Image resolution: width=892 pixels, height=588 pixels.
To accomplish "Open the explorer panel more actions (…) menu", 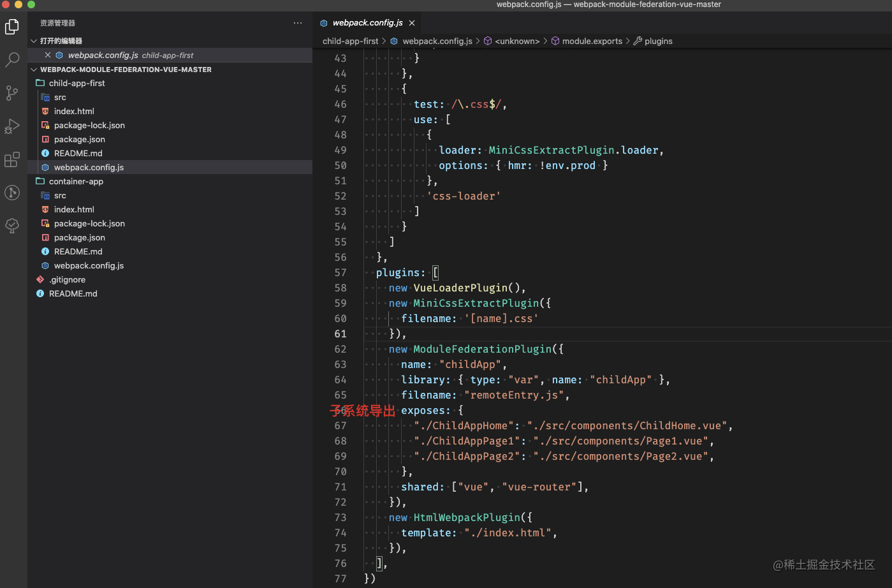I will (x=298, y=23).
